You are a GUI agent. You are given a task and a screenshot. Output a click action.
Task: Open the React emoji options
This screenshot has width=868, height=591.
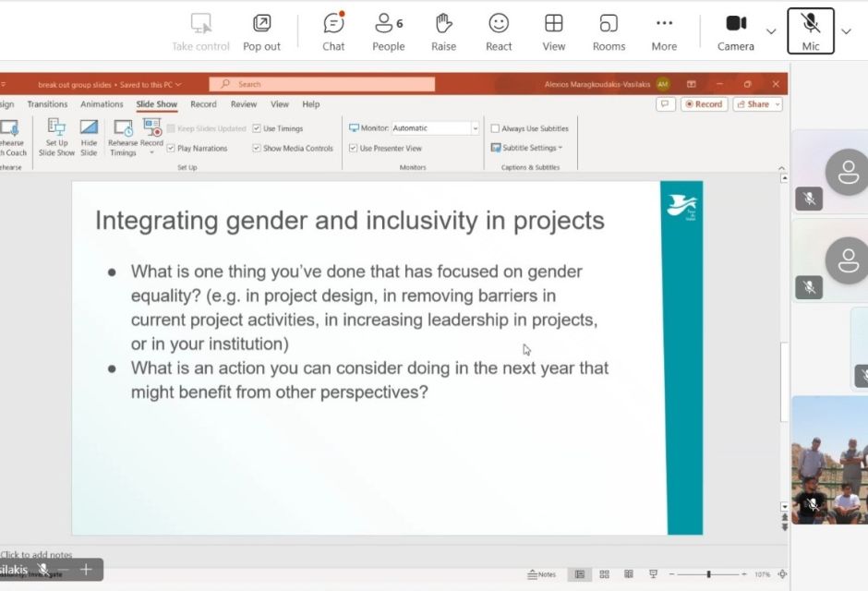(x=499, y=31)
